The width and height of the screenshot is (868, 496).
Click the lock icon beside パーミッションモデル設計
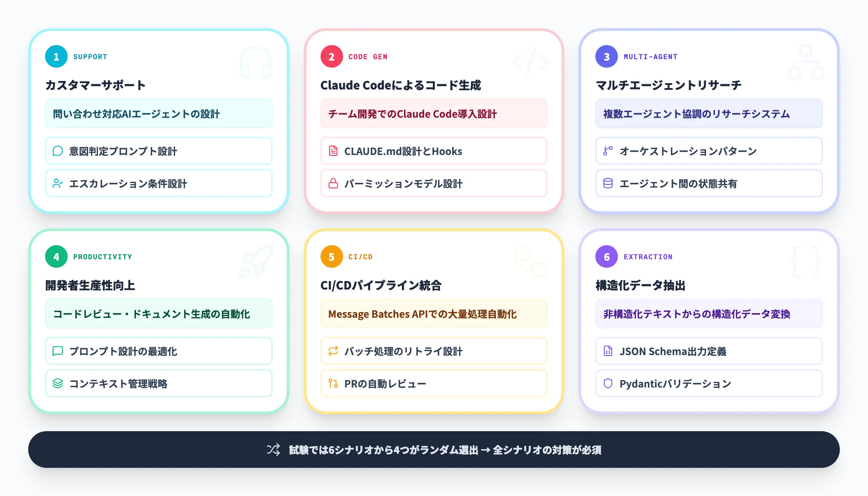coord(333,184)
